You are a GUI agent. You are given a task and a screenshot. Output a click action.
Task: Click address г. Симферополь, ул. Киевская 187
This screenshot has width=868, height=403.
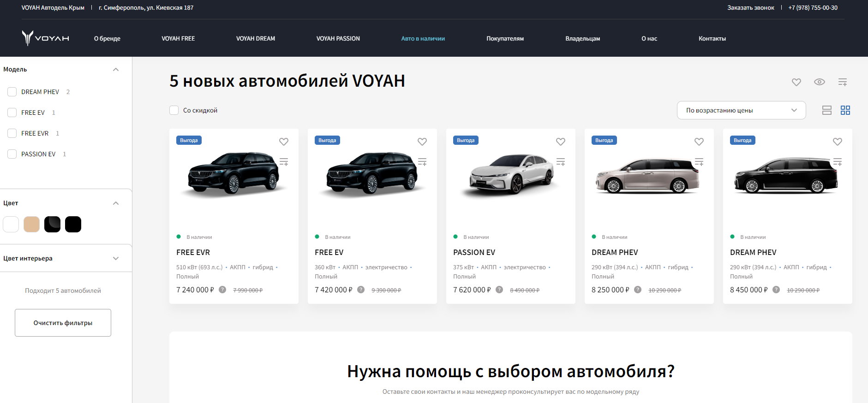point(146,8)
